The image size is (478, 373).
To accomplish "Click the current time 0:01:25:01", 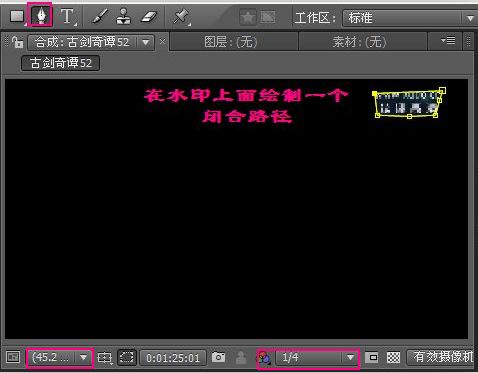I will click(173, 358).
